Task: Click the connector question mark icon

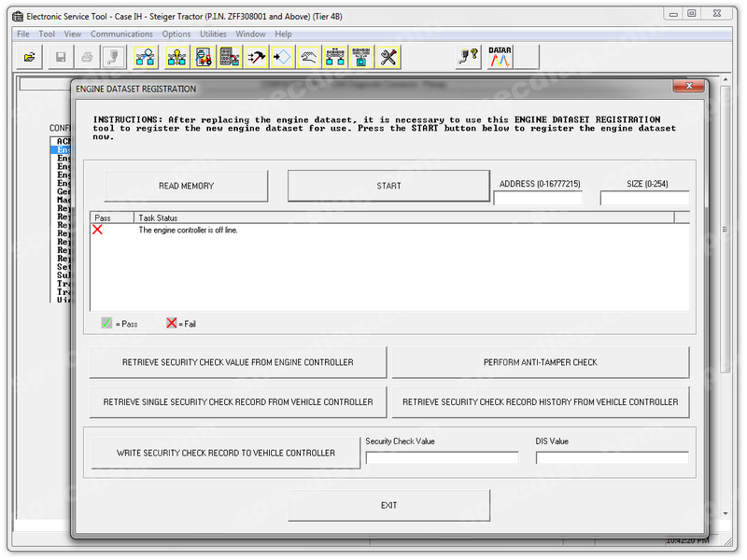Action: [468, 57]
